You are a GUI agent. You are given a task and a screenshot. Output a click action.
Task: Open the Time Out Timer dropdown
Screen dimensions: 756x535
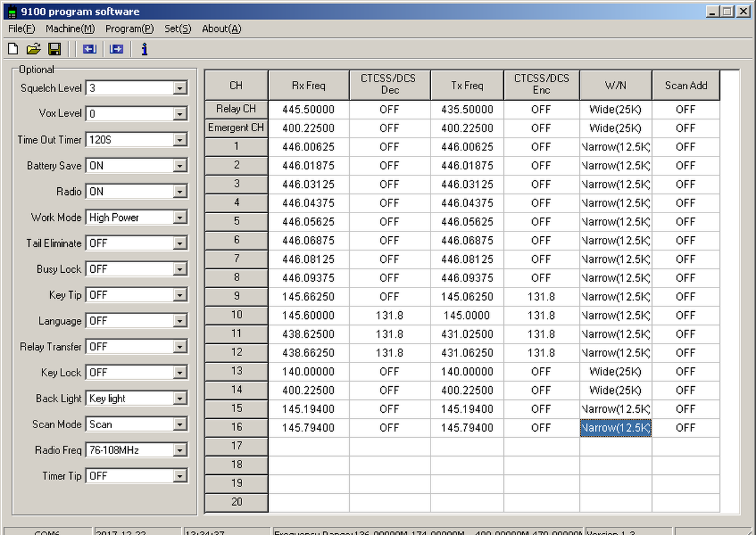180,140
